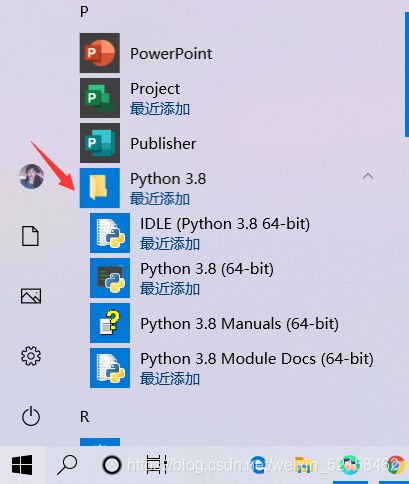Image resolution: width=409 pixels, height=484 pixels.
Task: Click the letter R group header
Action: click(x=85, y=417)
